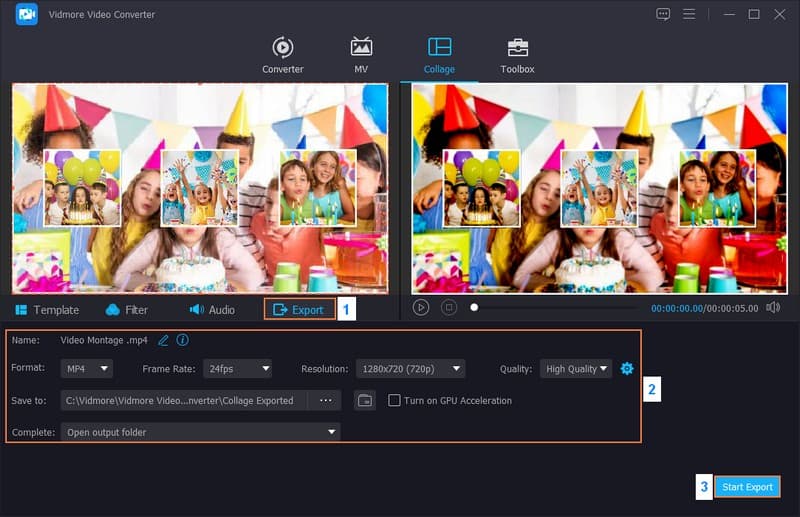800x517 pixels.
Task: Expand the Format MP4 dropdown
Action: pos(86,369)
